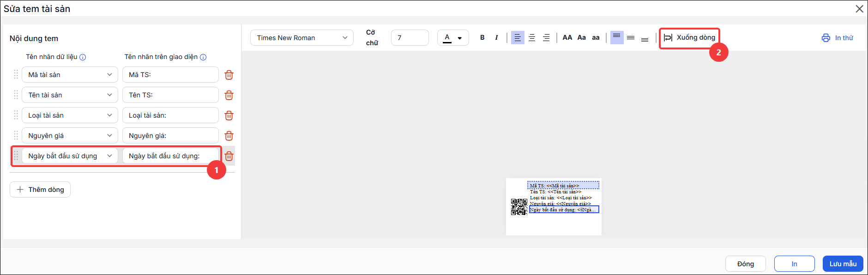Screen dimensions: 868x275
Task: Edit the Mã TS: label field
Action: [170, 75]
